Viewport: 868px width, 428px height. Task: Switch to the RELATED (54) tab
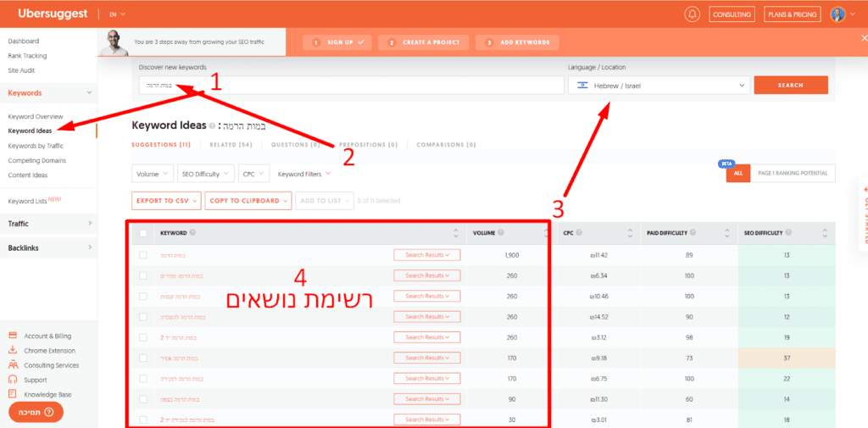(231, 145)
